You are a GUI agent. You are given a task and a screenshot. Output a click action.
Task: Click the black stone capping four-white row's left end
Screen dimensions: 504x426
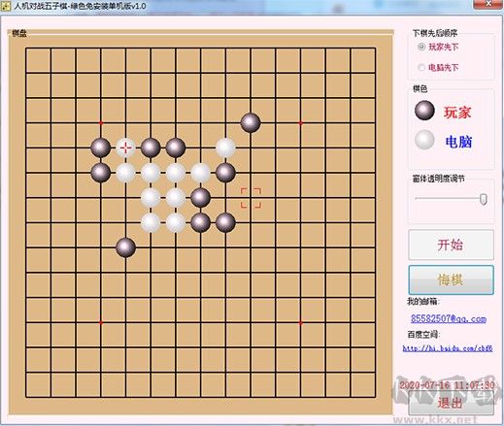pyautogui.click(x=101, y=173)
